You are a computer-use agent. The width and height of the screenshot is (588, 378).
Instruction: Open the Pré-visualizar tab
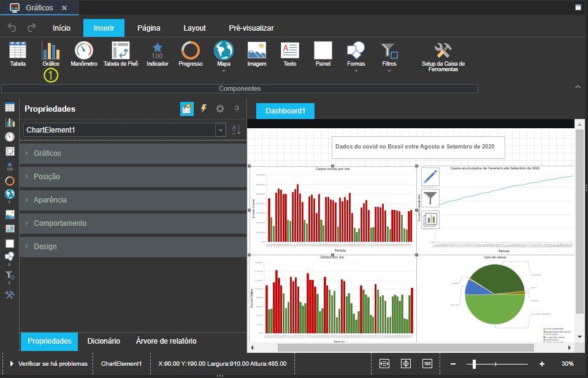(x=251, y=28)
